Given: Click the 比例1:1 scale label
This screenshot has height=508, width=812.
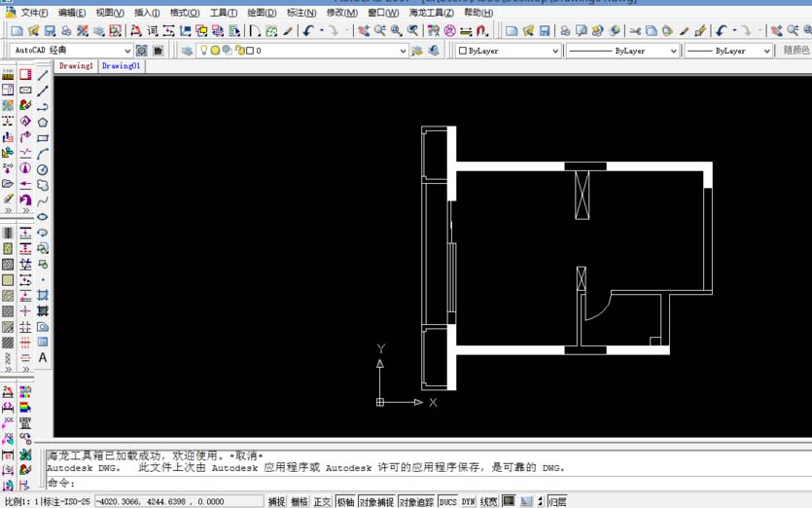Looking at the screenshot, I should (20, 501).
